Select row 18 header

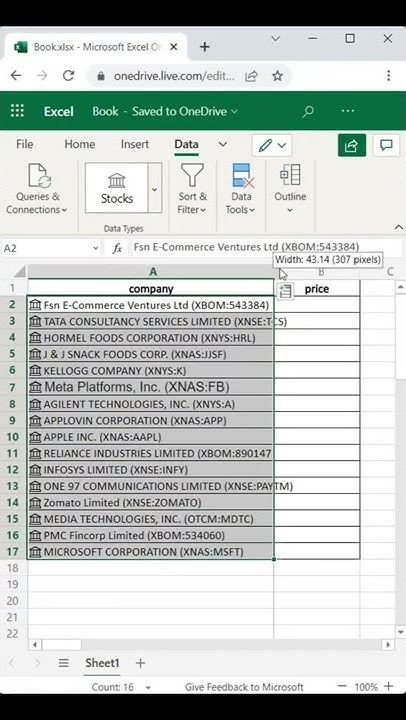tap(13, 568)
